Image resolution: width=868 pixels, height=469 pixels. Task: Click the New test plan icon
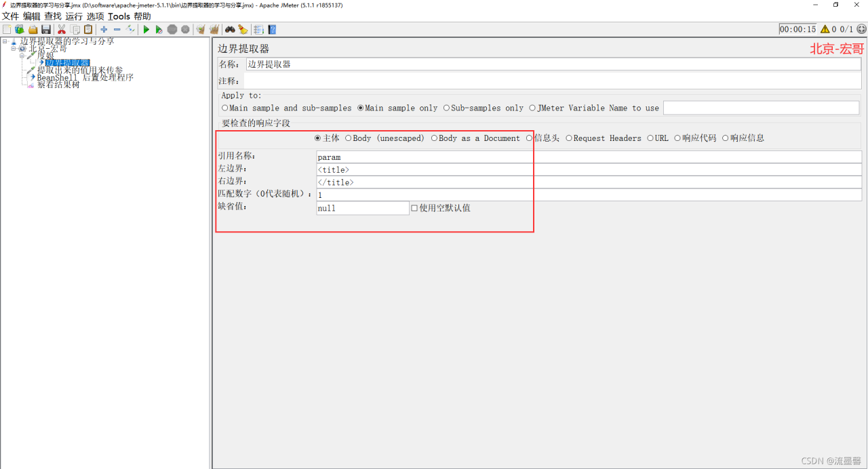[7, 29]
